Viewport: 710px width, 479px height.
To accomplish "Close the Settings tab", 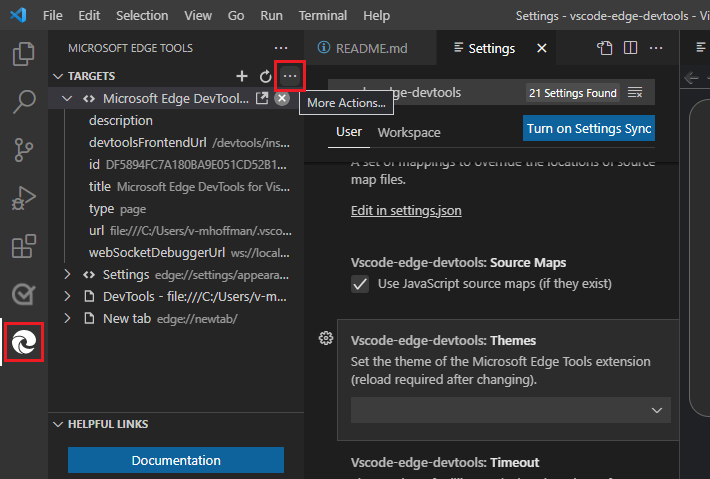I will click(542, 48).
